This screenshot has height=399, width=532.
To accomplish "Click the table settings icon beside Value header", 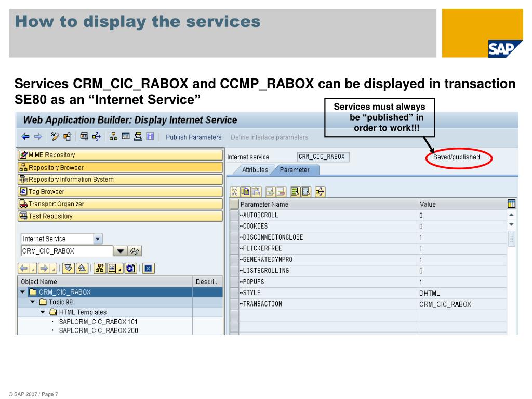I will click(x=512, y=204).
